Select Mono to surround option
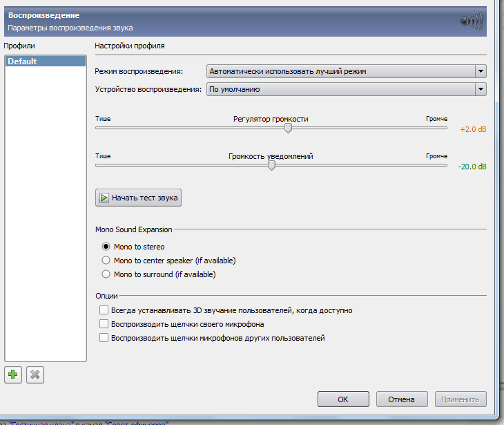The height and width of the screenshot is (425, 504). pyautogui.click(x=106, y=274)
